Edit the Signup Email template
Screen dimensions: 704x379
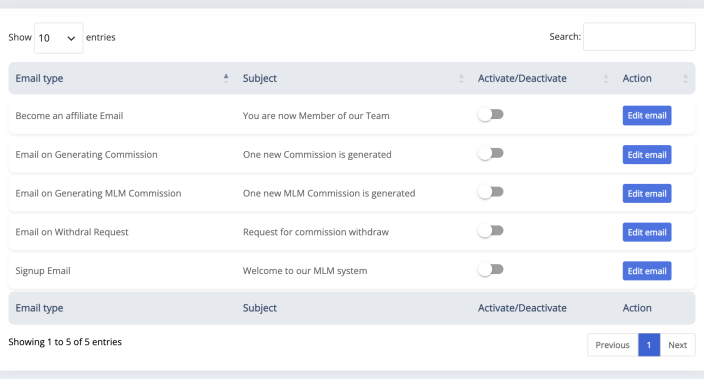(647, 271)
